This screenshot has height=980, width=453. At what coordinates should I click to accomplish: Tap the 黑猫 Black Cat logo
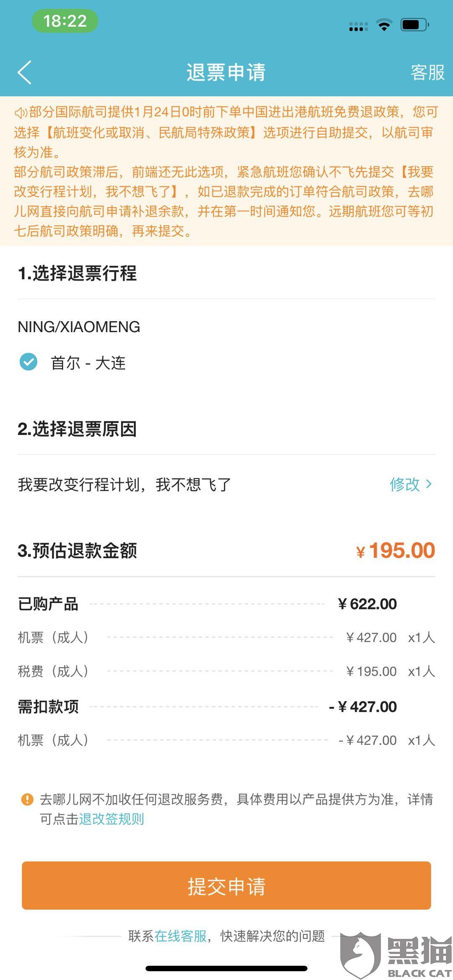[396, 954]
